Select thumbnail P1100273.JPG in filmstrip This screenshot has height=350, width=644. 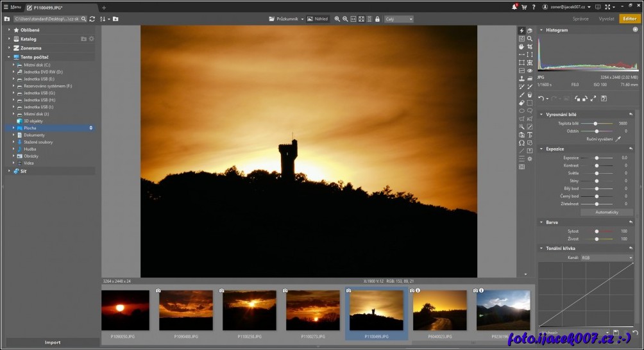point(313,310)
